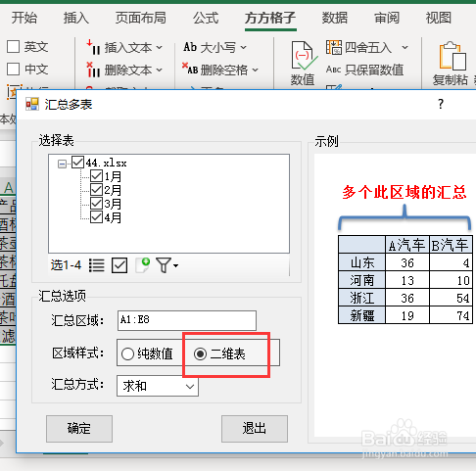Click the 选1-4 label
This screenshot has width=476, height=471.
click(66, 265)
